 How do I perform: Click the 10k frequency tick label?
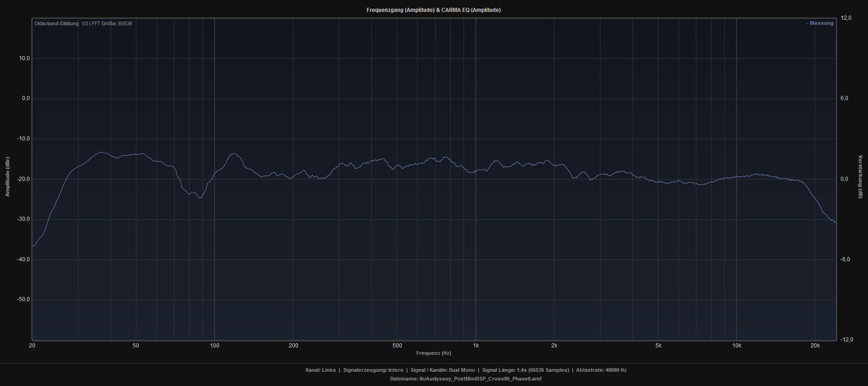[x=736, y=346]
